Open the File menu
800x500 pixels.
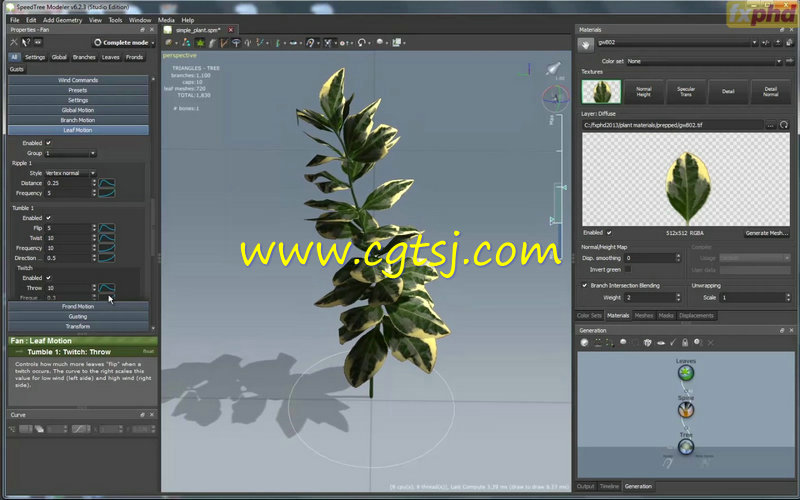tap(15, 20)
